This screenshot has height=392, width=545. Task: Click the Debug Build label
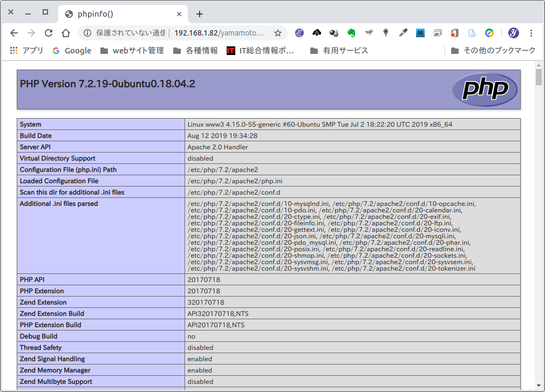click(38, 336)
